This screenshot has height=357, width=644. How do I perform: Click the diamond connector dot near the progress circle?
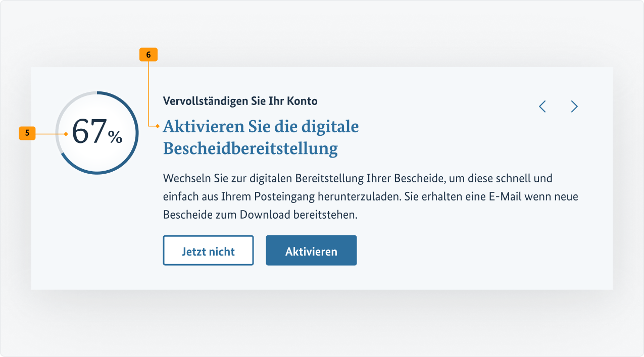coord(66,133)
